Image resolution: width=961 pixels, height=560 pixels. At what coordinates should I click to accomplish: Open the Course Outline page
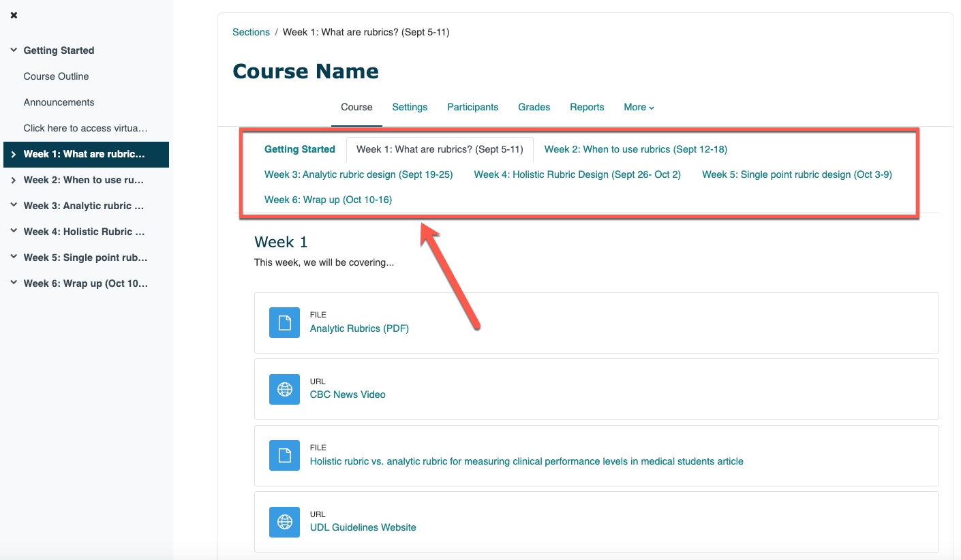pos(57,76)
